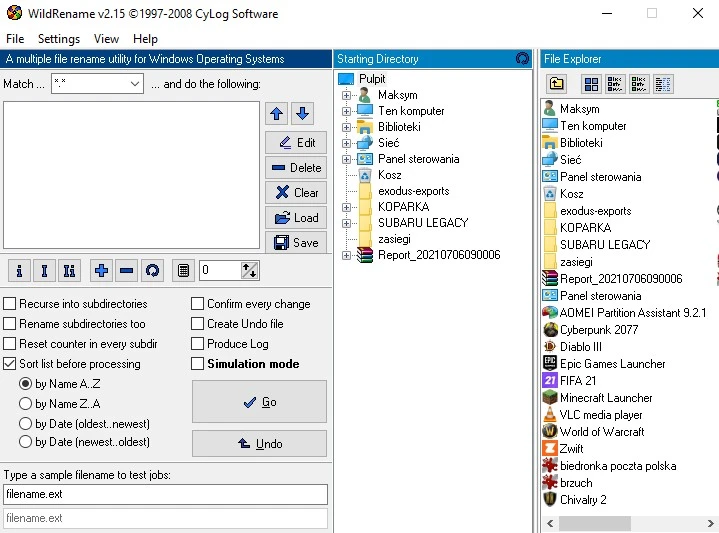Click the Load jobs button
719x533 pixels.
click(296, 217)
